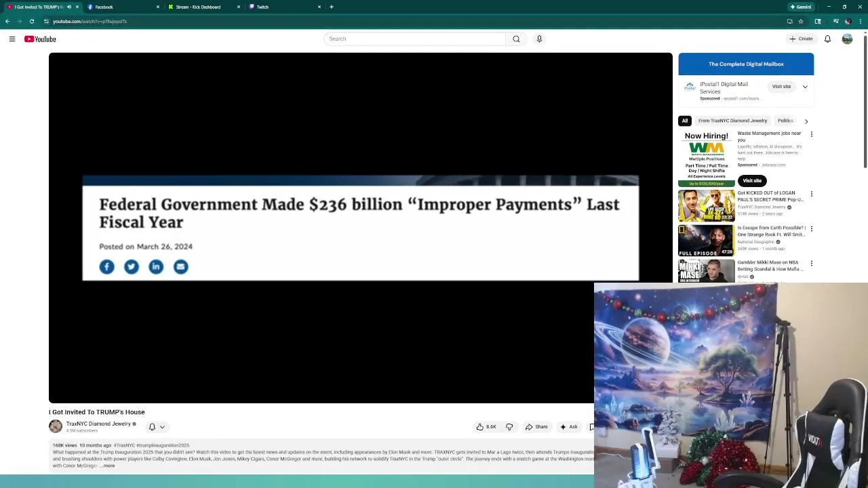Switch to the Twitch tab
868x488 pixels.
click(284, 7)
